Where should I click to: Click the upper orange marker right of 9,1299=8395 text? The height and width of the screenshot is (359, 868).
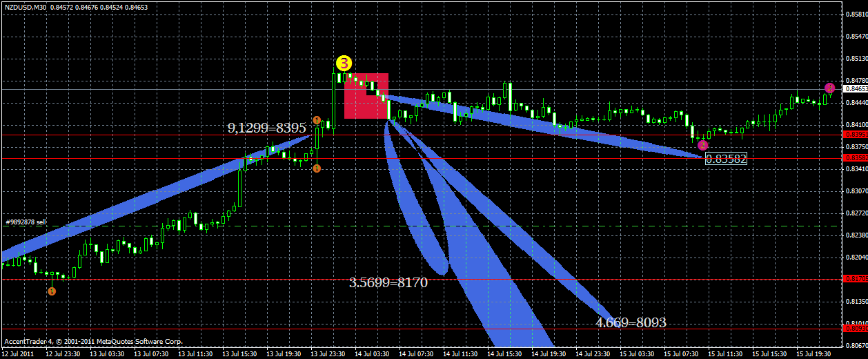(317, 120)
